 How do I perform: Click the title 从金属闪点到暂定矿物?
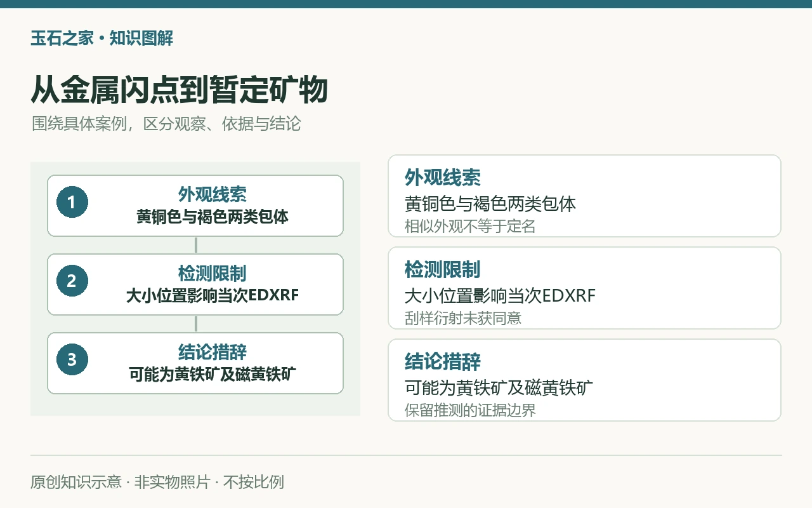point(179,90)
